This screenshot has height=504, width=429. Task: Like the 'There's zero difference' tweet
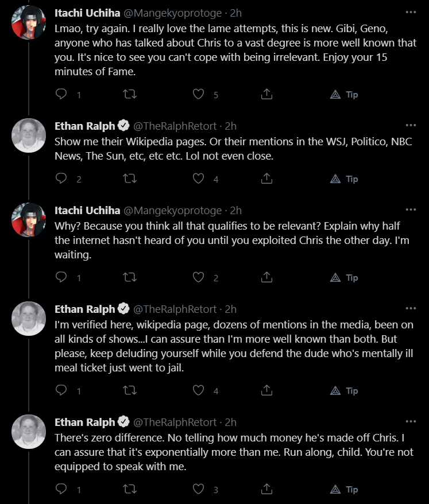pos(199,489)
